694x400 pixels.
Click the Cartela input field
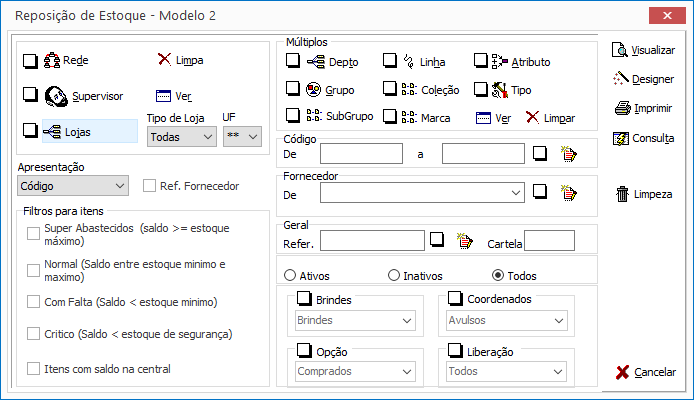point(549,241)
